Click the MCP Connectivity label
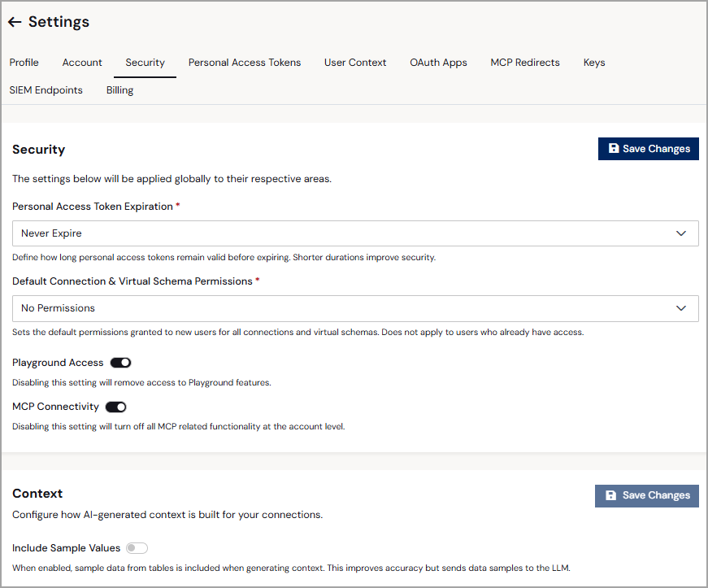 click(55, 407)
